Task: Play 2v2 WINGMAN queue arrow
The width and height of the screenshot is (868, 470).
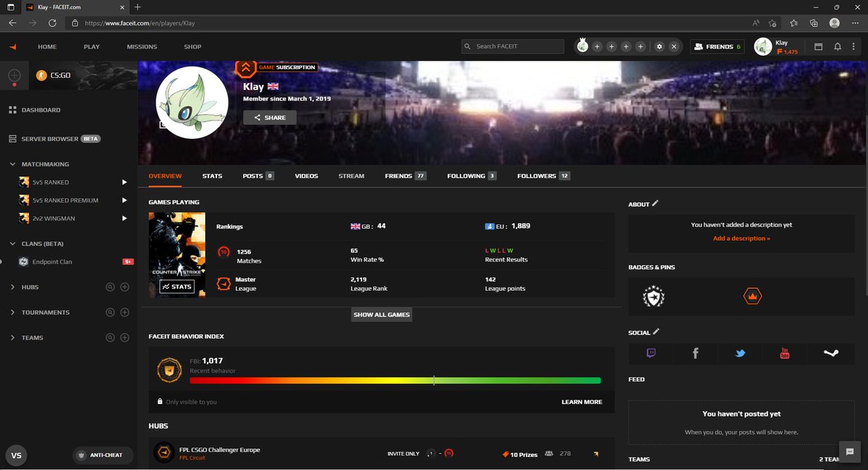Action: coord(124,218)
